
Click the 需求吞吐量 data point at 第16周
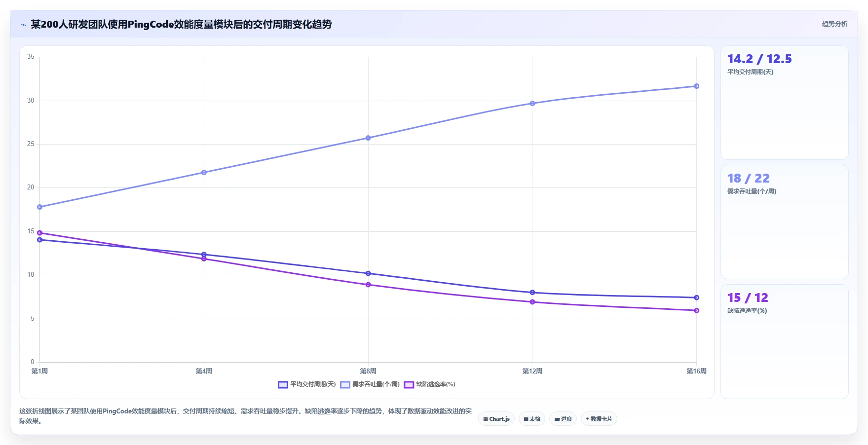pos(697,86)
